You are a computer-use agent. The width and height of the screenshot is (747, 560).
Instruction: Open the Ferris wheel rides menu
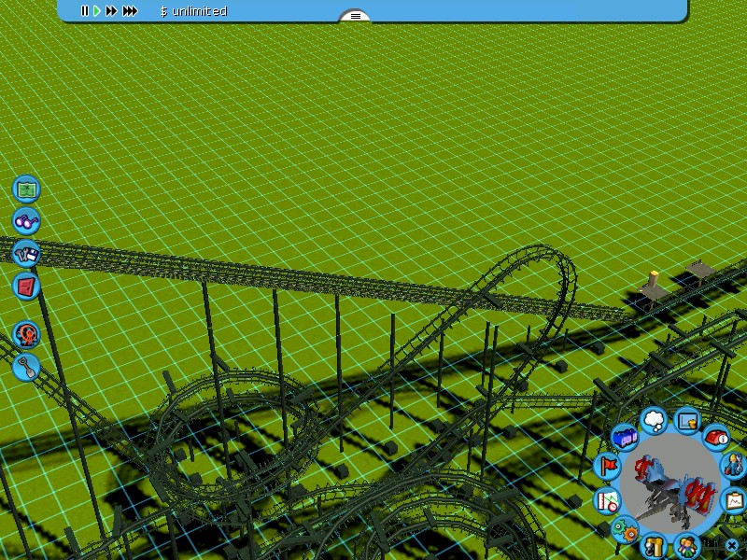pos(26,334)
